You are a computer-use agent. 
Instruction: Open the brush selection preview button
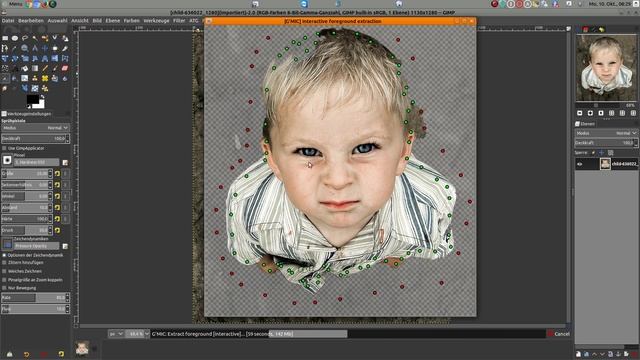(x=7, y=160)
